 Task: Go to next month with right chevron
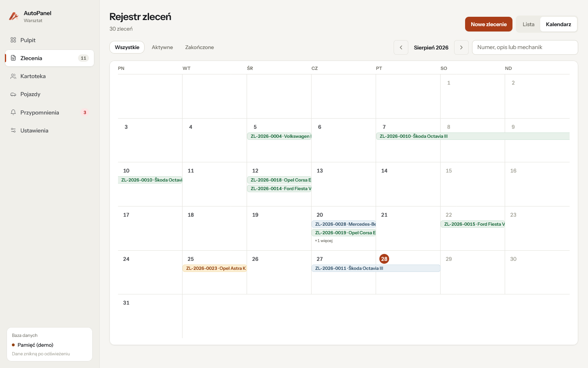461,47
